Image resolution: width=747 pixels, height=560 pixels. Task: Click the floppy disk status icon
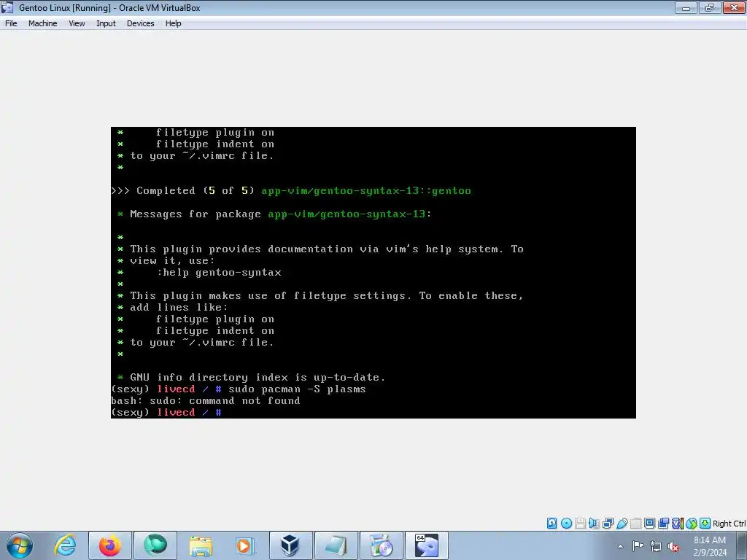(x=580, y=524)
